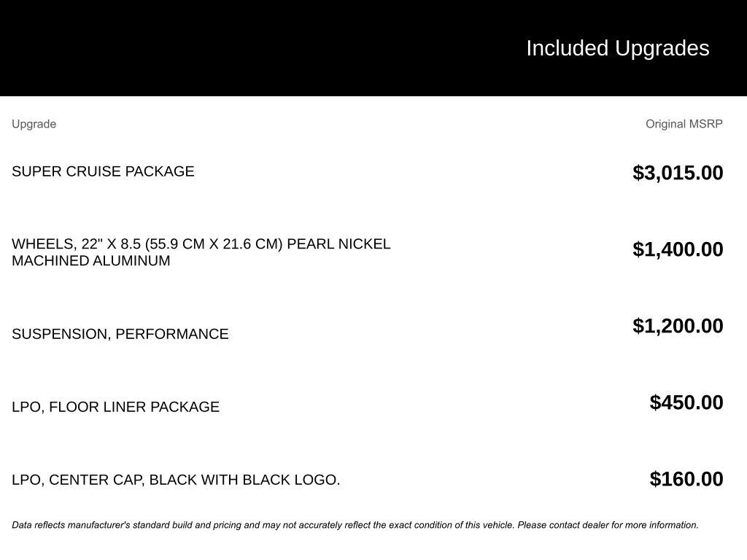
Task: Click the $1,400.00 wheels price
Action: coord(678,249)
